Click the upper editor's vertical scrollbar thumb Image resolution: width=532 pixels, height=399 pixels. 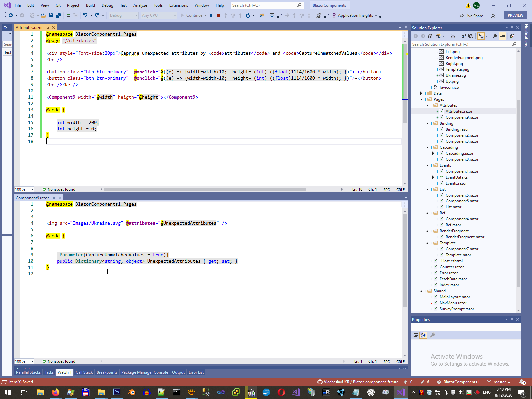pos(405,83)
